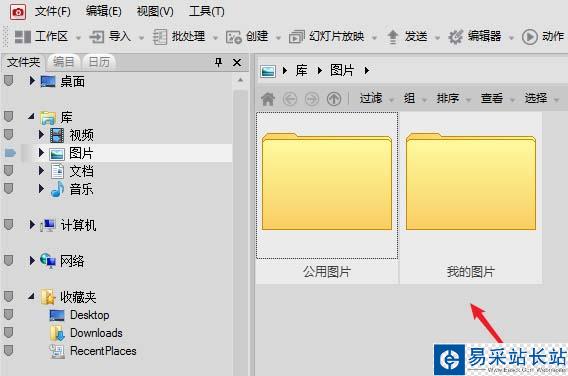The height and width of the screenshot is (376, 568).
Task: Open the 文件(F) menu
Action: 53,12
